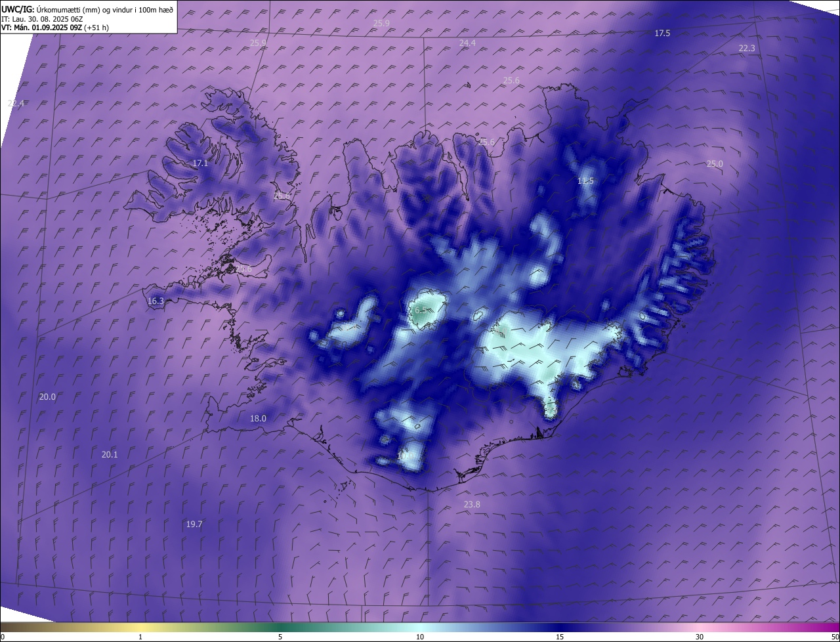
Task: Click the map value 17.5
Action: (662, 33)
